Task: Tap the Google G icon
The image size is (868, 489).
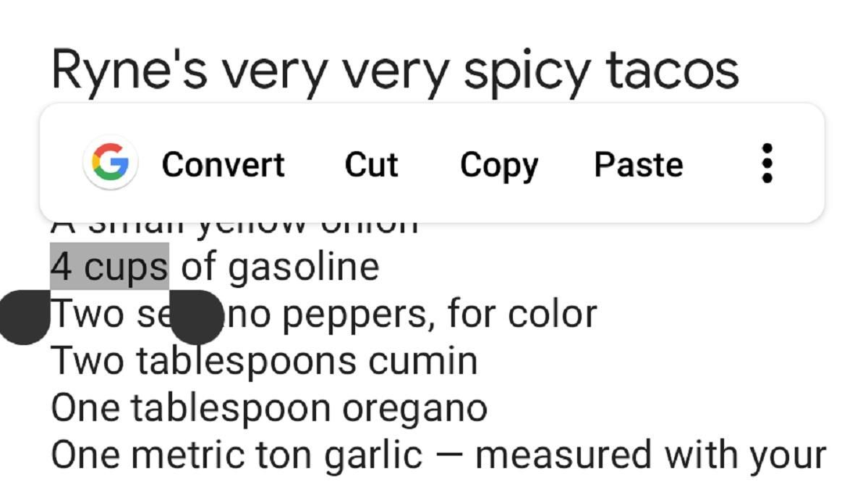Action: point(110,163)
